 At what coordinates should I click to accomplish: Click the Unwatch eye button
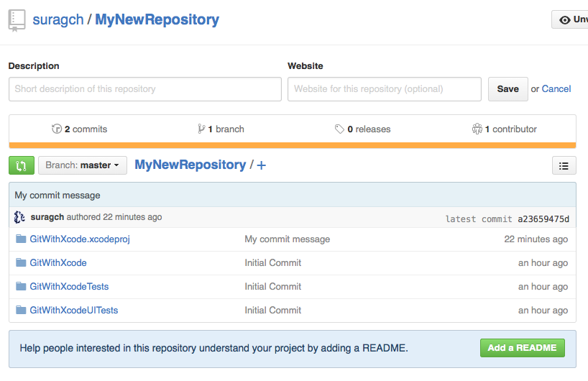point(570,19)
